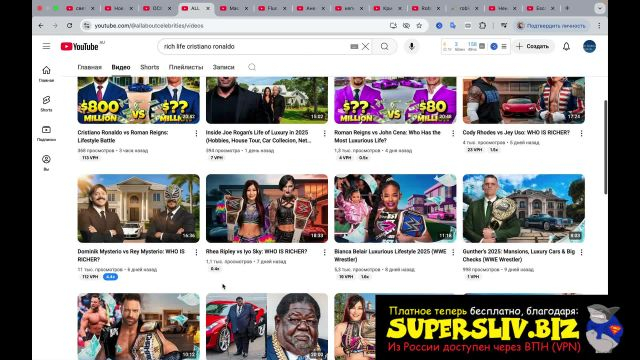This screenshot has width=640, height=360.
Task: Click the page vertical scrollbar
Action: pyautogui.click(x=605, y=147)
